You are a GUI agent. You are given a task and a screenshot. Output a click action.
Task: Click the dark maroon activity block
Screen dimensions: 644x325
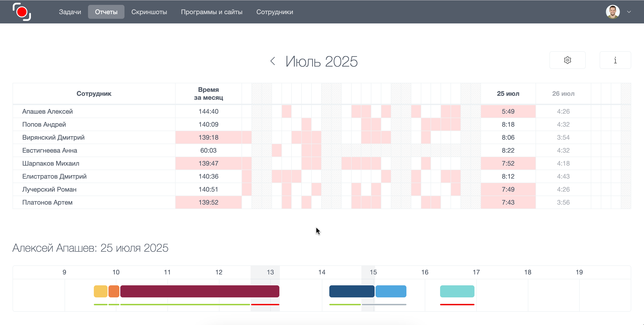pos(199,291)
